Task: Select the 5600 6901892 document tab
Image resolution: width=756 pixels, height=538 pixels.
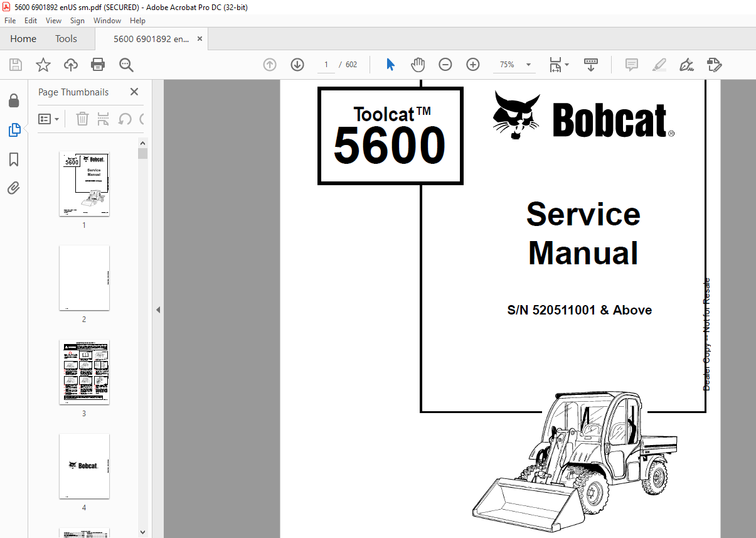Action: tap(151, 39)
